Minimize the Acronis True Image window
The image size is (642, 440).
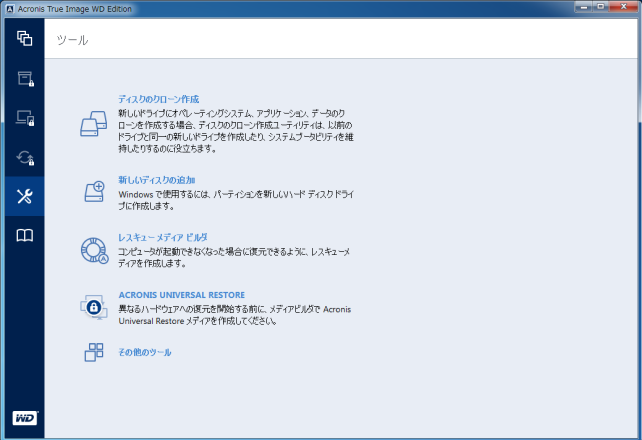583,7
